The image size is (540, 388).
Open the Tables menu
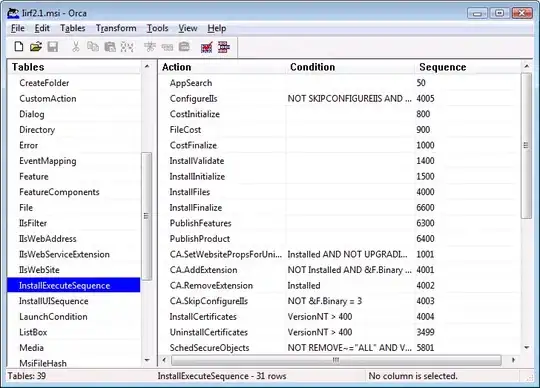pyautogui.click(x=73, y=28)
